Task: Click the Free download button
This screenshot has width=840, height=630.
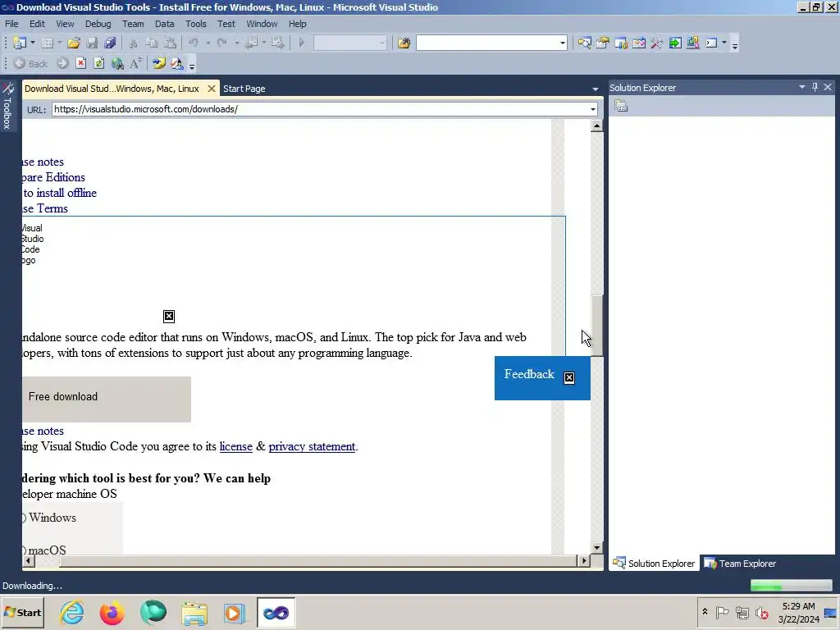Action: point(107,399)
